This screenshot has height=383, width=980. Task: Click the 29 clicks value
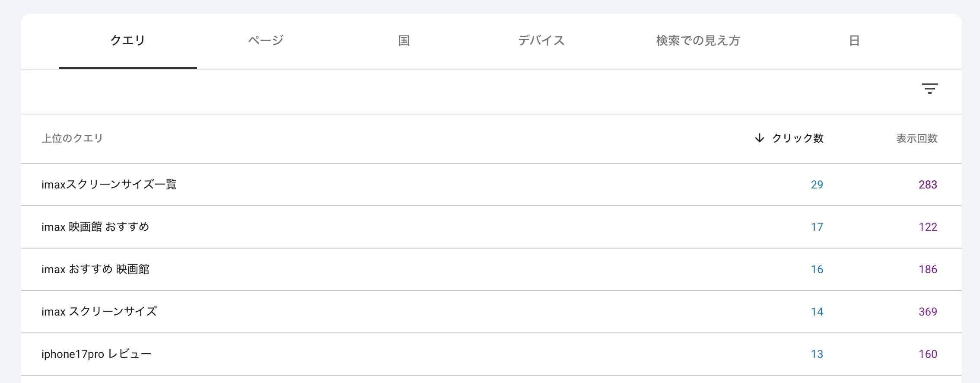pos(817,185)
